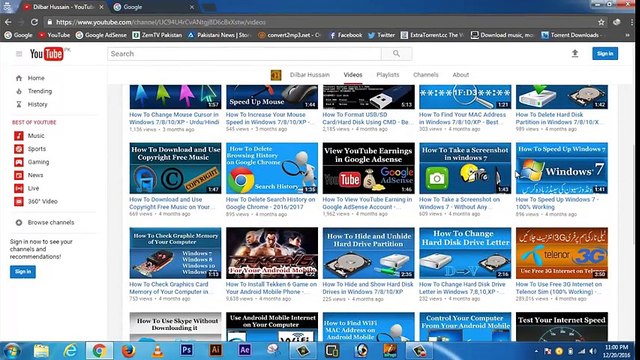Open 'How To Delete Search History on Google Chrome' title
This screenshot has height=360, width=640.
coord(270,203)
